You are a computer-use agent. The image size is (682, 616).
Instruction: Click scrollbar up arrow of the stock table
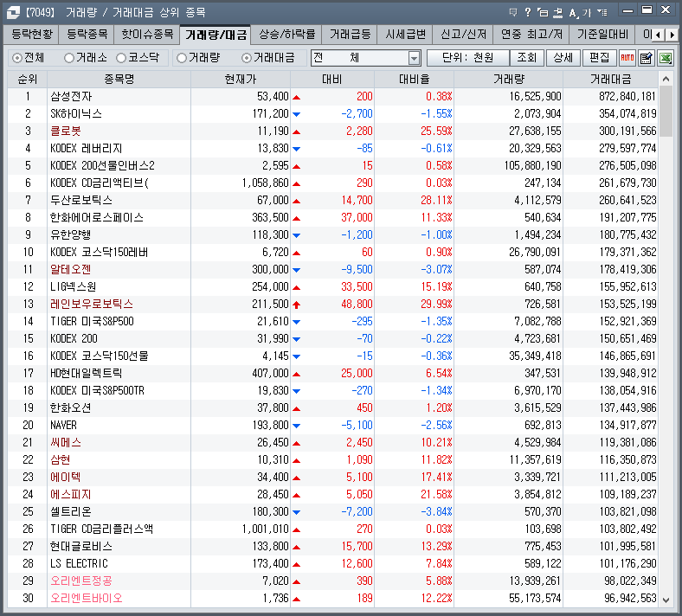(666, 79)
